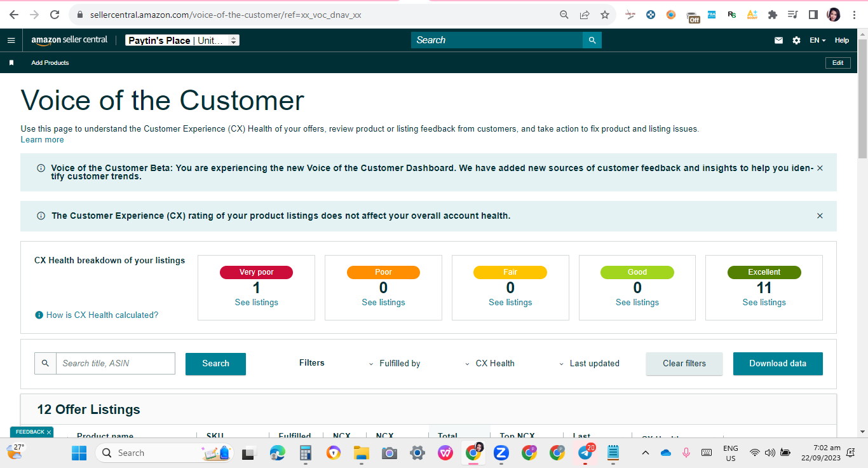Click the Download data button
Image resolution: width=868 pixels, height=468 pixels.
point(778,364)
